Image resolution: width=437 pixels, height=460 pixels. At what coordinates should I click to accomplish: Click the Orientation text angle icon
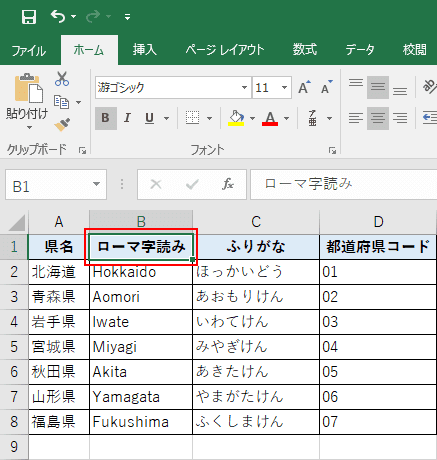click(x=430, y=86)
